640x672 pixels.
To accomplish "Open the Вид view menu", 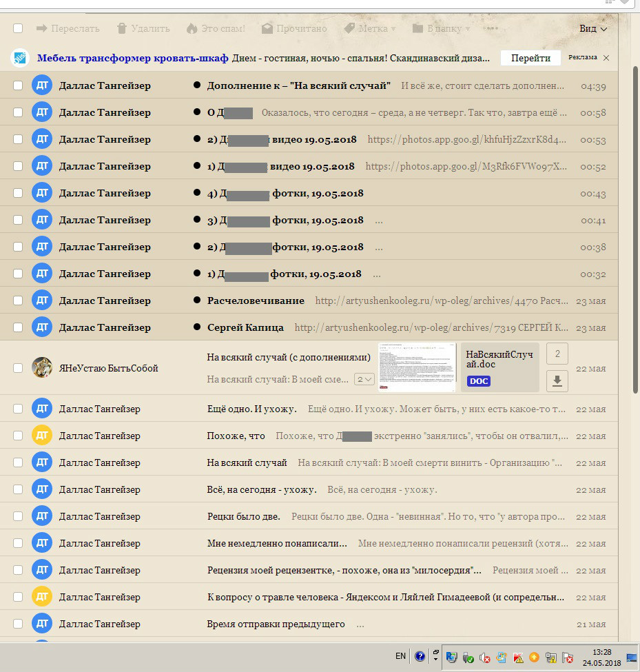I will pos(593,28).
